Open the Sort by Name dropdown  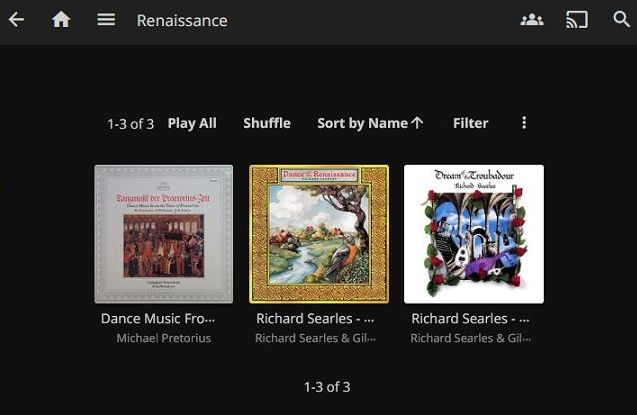(x=363, y=123)
